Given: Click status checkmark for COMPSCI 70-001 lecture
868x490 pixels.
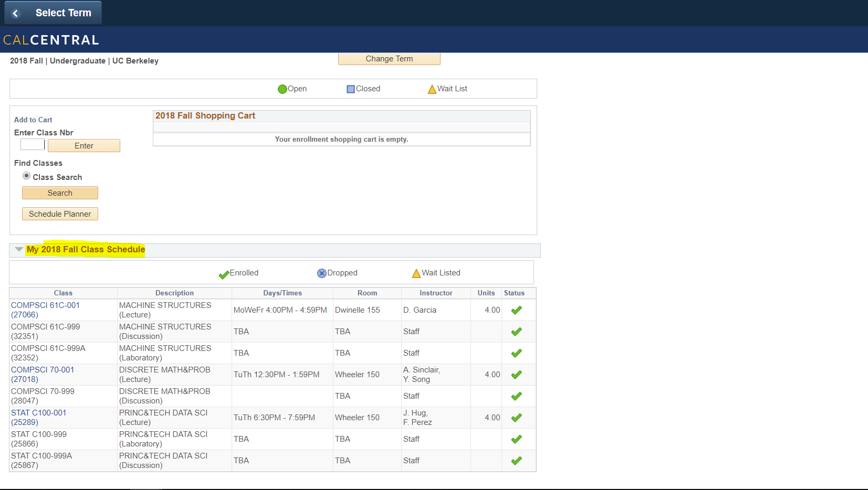Looking at the screenshot, I should click(517, 375).
